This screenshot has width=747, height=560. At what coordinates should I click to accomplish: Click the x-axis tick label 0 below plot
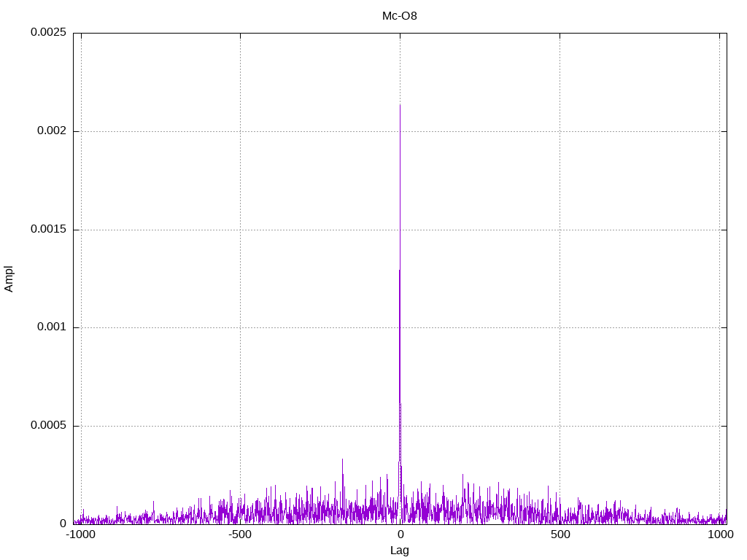pos(400,534)
